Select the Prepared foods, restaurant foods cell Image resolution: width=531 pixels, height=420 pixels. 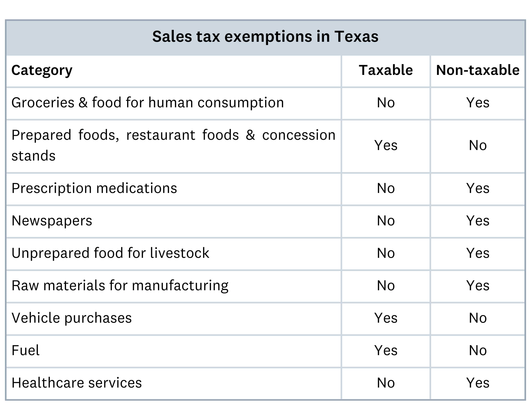click(173, 145)
